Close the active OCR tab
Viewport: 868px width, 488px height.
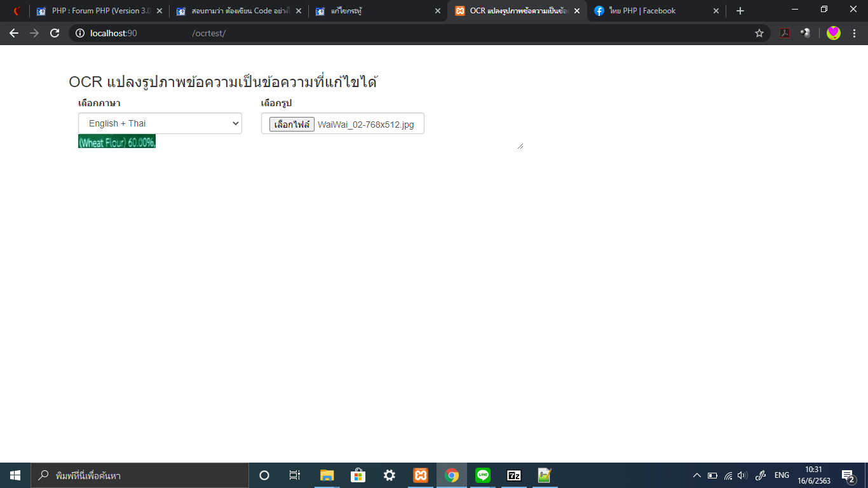pyautogui.click(x=576, y=11)
